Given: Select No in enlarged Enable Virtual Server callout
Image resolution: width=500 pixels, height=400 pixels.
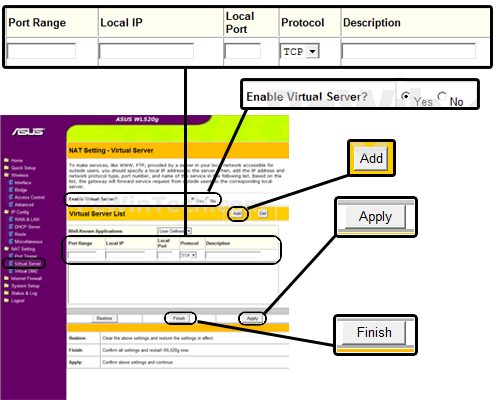Looking at the screenshot, I should (x=442, y=96).
